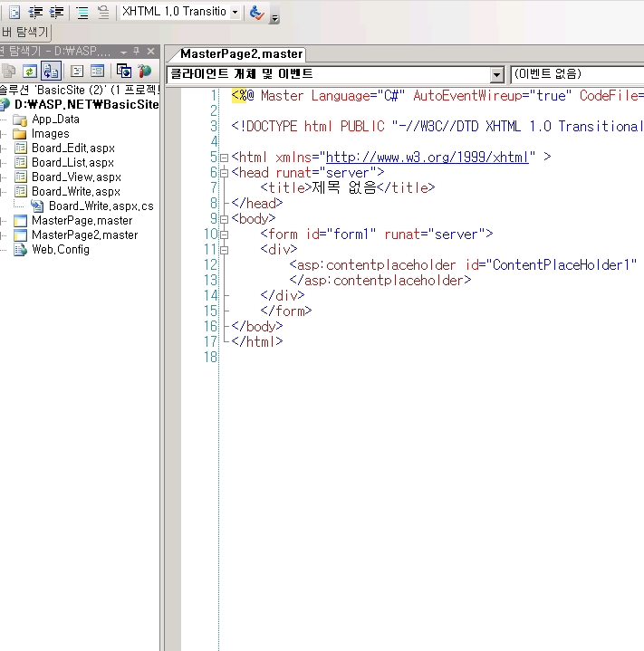Select the solution 'BasicSite (2)' node
This screenshot has width=644, height=651.
79,90
